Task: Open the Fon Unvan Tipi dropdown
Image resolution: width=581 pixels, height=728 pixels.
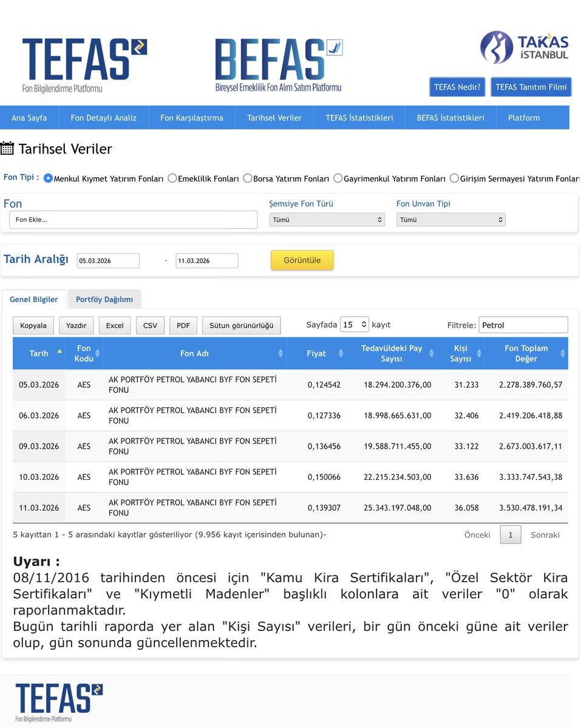Action: [451, 219]
